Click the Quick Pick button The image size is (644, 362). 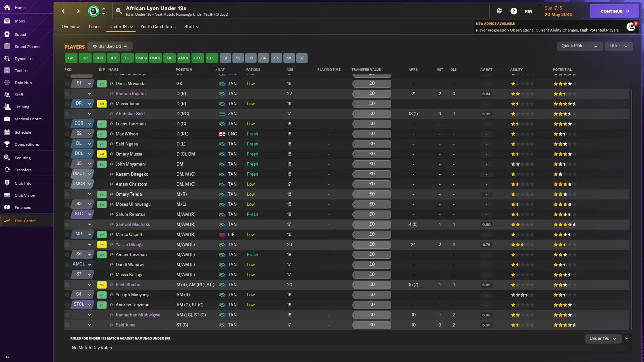coord(572,46)
